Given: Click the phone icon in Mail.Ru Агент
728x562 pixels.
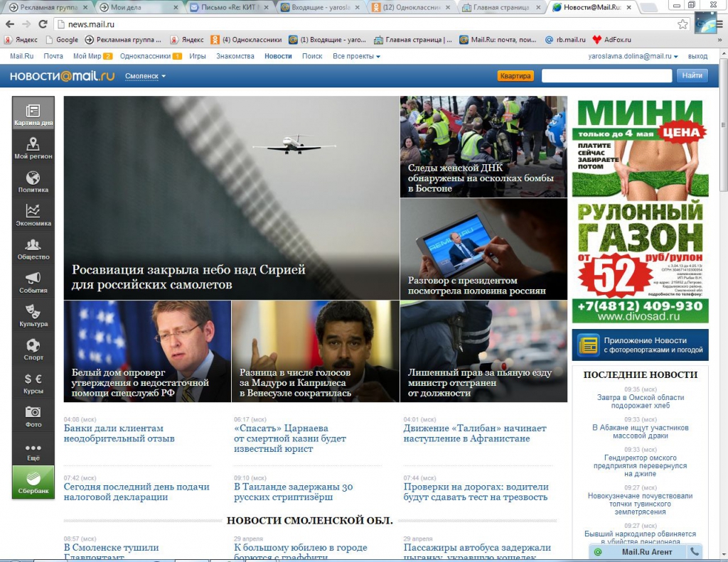Looking at the screenshot, I should (695, 552).
